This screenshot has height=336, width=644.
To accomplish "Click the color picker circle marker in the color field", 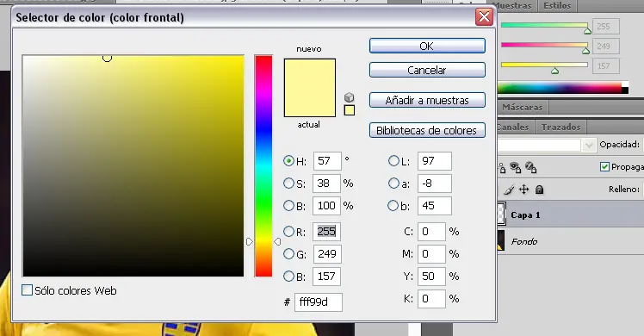I will point(107,58).
